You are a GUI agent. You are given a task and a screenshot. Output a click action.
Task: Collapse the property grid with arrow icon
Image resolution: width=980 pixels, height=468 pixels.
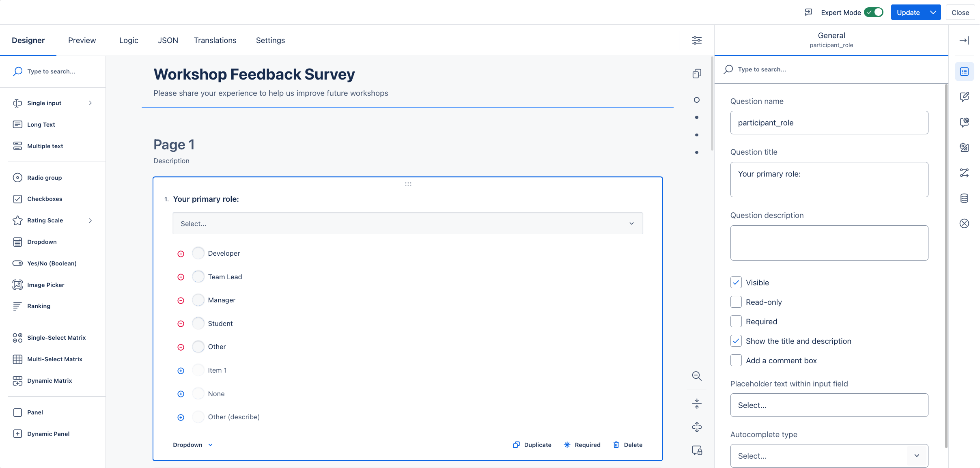click(x=964, y=40)
